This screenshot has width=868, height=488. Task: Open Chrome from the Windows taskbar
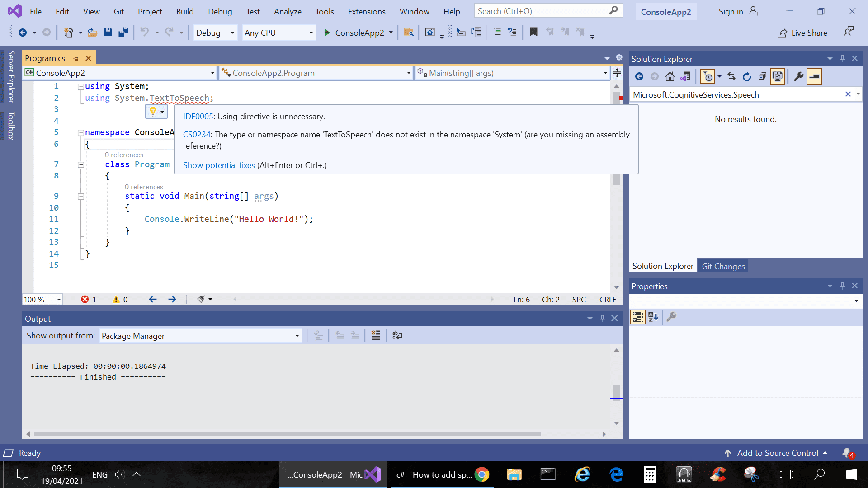point(482,474)
